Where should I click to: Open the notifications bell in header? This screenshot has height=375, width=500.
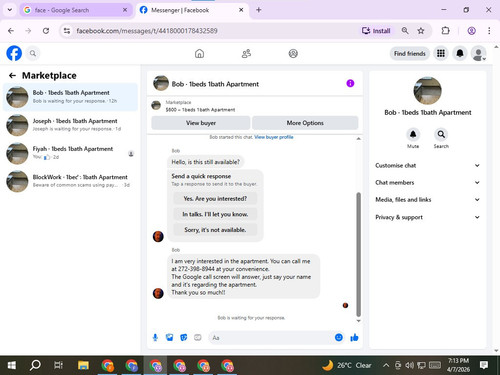460,53
